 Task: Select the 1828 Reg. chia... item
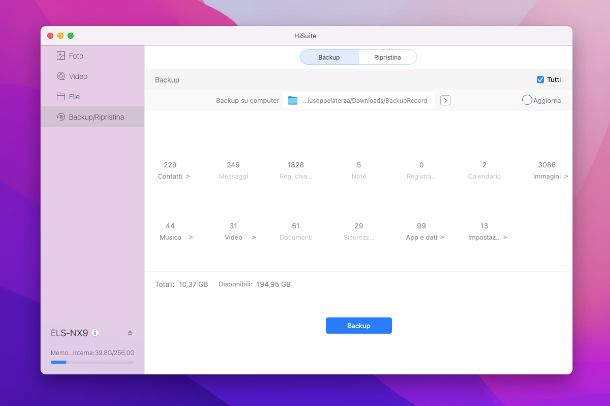click(296, 170)
